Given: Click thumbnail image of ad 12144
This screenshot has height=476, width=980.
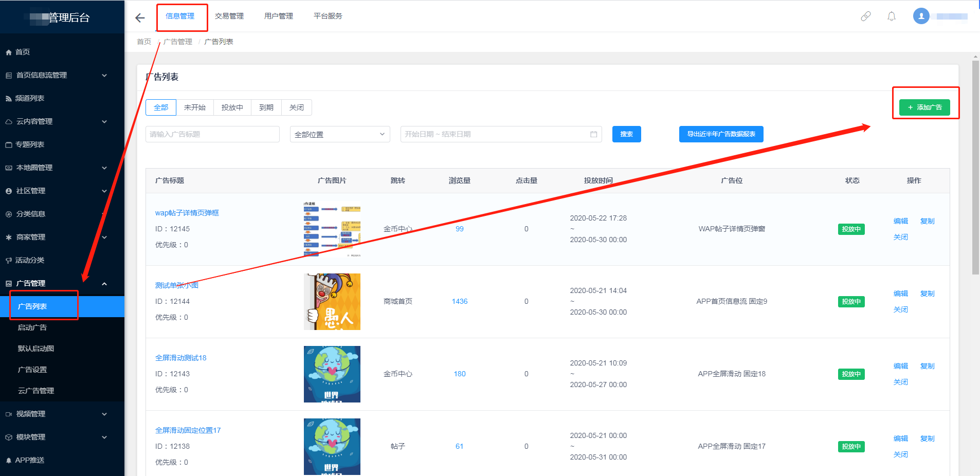Looking at the screenshot, I should (332, 302).
